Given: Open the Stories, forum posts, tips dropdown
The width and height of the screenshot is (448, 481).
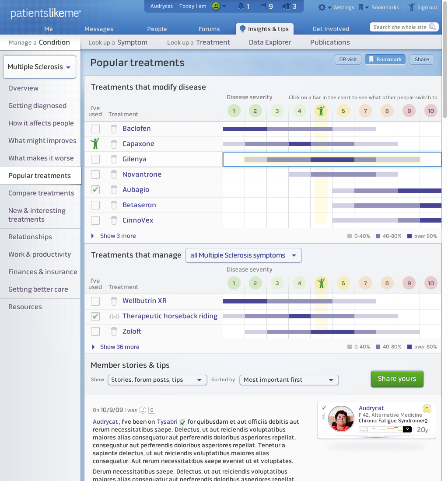Looking at the screenshot, I should coord(157,380).
